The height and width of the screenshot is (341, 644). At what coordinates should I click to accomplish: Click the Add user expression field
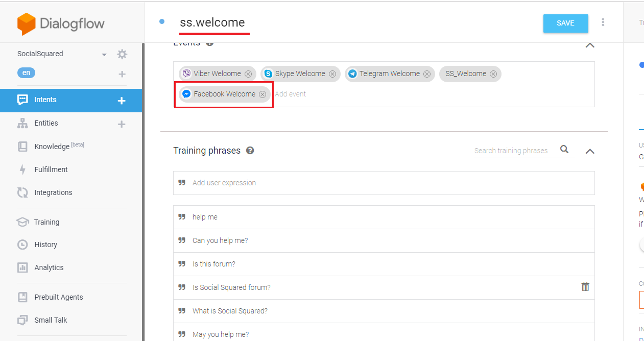[383, 183]
